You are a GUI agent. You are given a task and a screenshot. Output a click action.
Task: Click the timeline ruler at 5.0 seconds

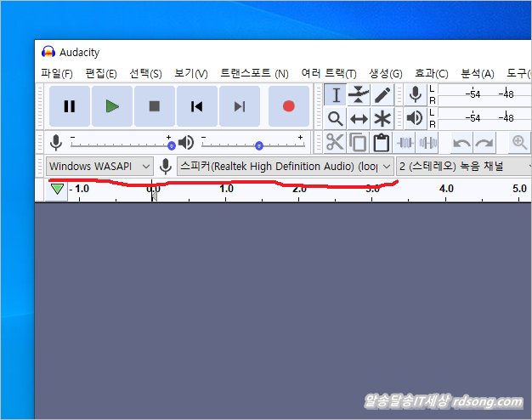coord(519,190)
